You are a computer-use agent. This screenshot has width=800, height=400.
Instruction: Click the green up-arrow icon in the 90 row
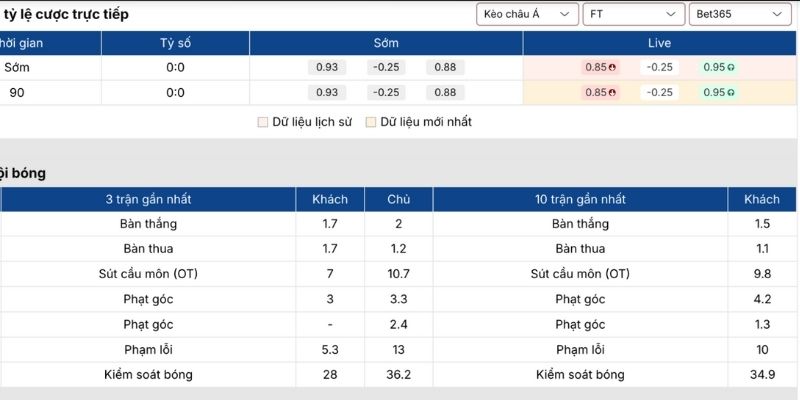click(731, 92)
